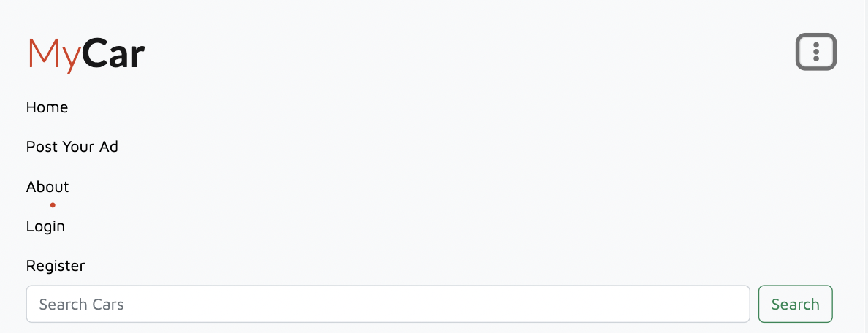Click the MyCar logo
The height and width of the screenshot is (333, 868).
click(x=86, y=55)
